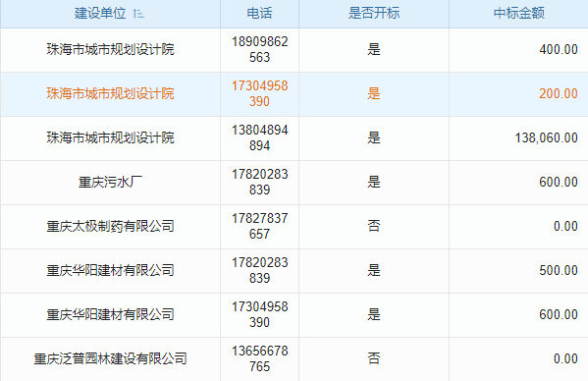
Task: Select phone number 13804894894
Action: pyautogui.click(x=259, y=138)
